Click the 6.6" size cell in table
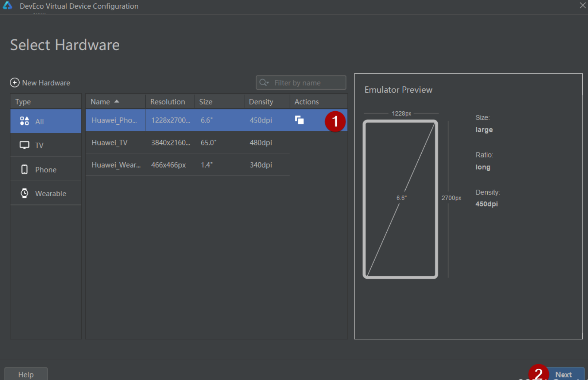 click(x=206, y=120)
